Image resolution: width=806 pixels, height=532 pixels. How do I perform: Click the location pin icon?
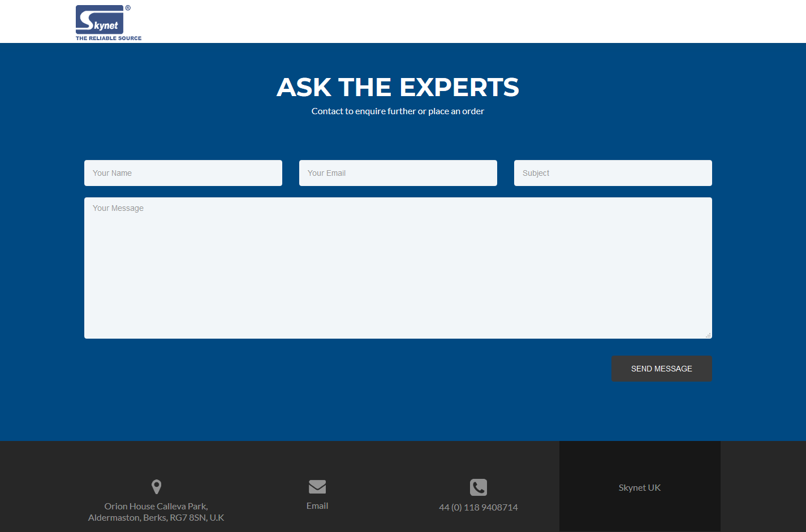(x=157, y=487)
